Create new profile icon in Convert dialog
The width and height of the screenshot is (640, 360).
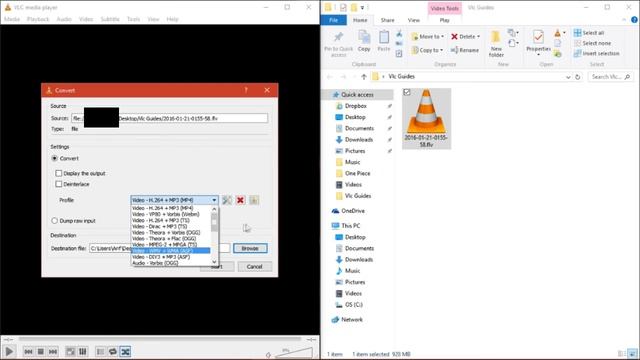(x=254, y=200)
